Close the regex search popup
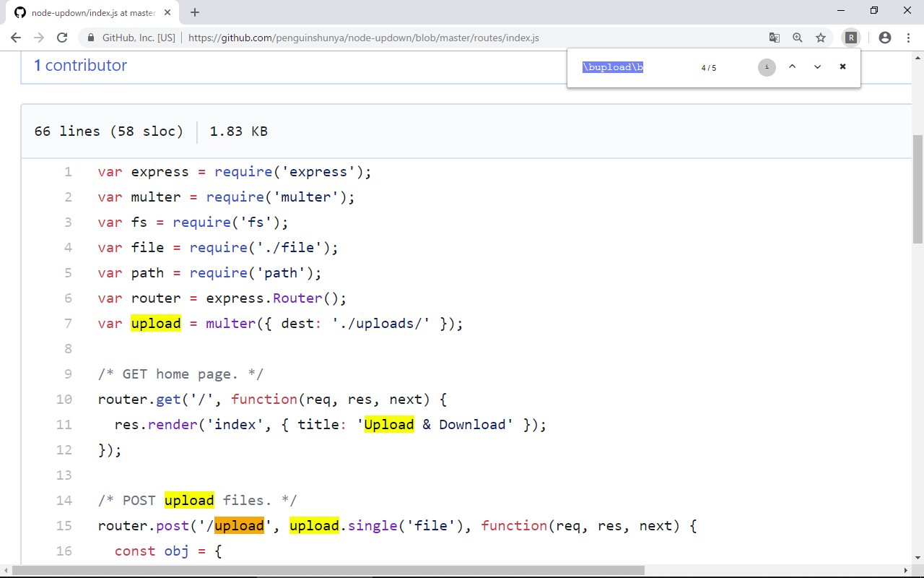This screenshot has height=578, width=924. pos(842,66)
